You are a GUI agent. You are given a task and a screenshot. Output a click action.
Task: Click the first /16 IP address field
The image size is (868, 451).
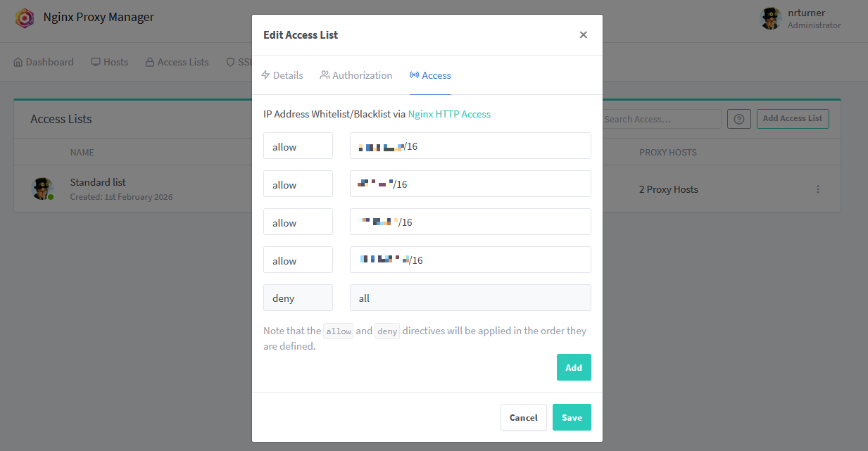coord(470,146)
